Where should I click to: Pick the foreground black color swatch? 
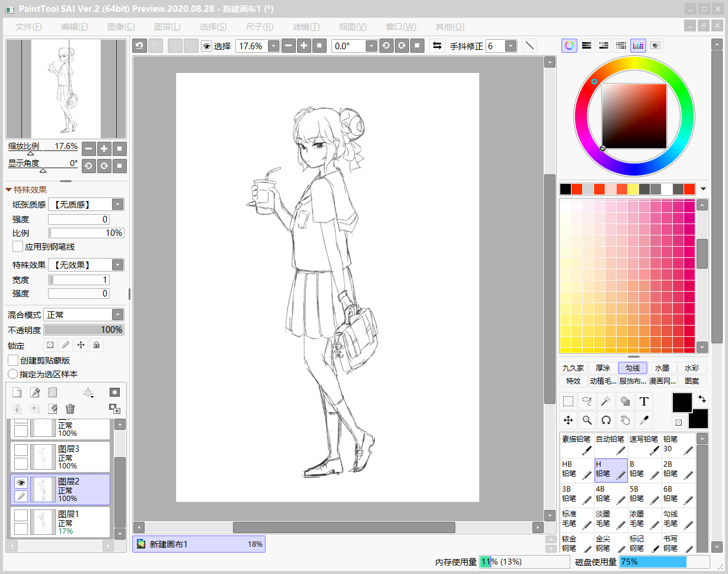click(x=682, y=403)
